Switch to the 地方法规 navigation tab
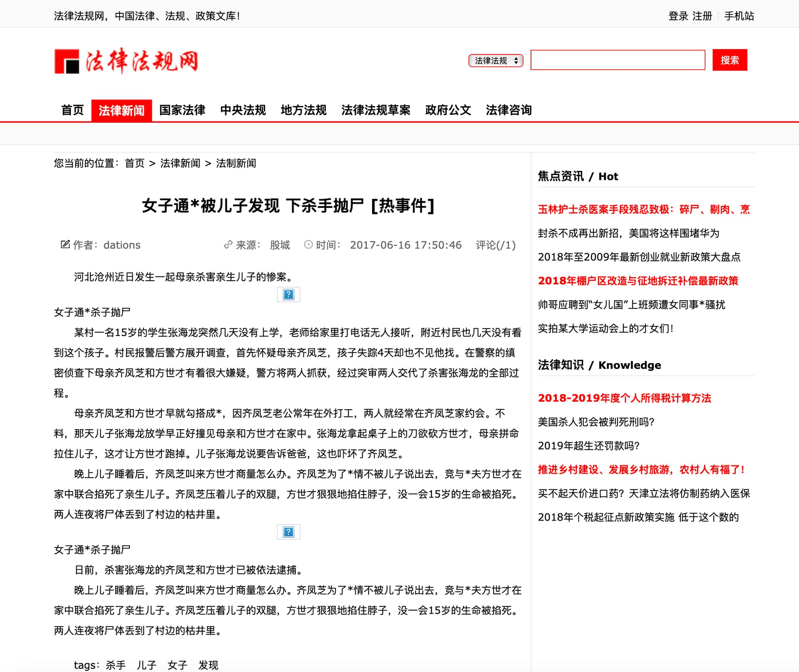The width and height of the screenshot is (799, 672). (x=303, y=110)
